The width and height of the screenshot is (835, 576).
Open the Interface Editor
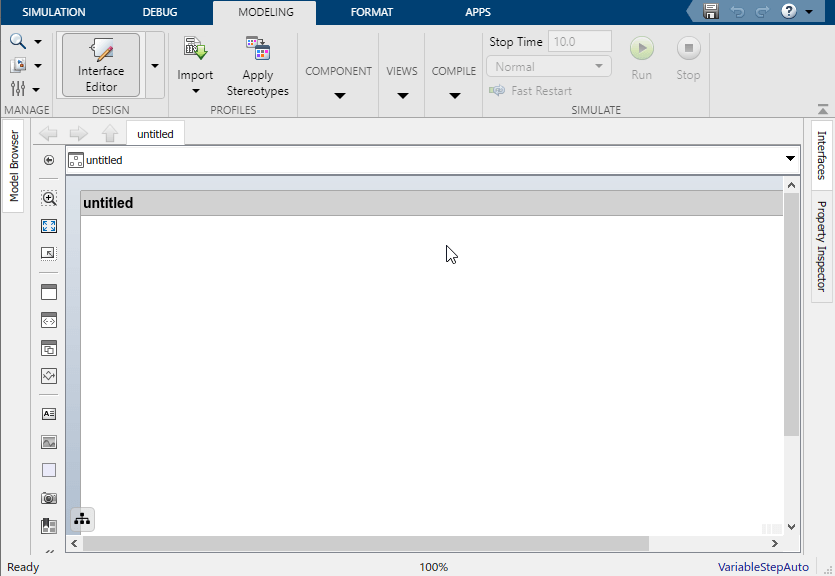pyautogui.click(x=99, y=65)
